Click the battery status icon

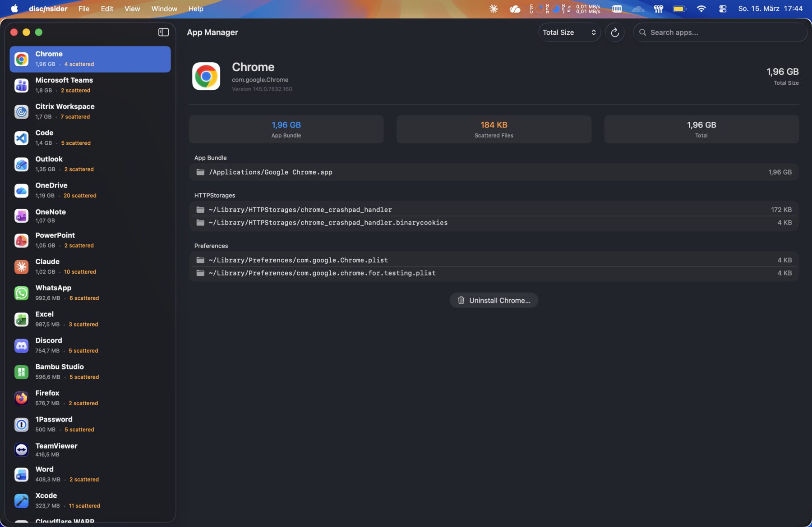coord(679,9)
